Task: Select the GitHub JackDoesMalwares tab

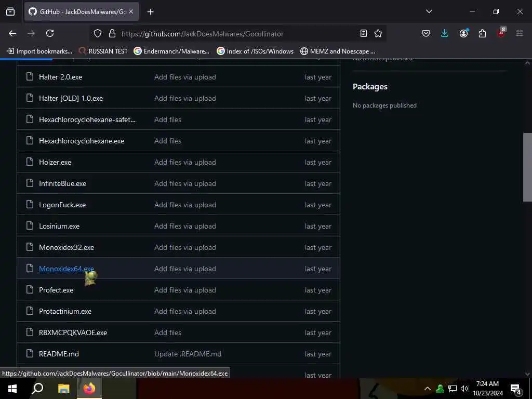Action: (82, 11)
